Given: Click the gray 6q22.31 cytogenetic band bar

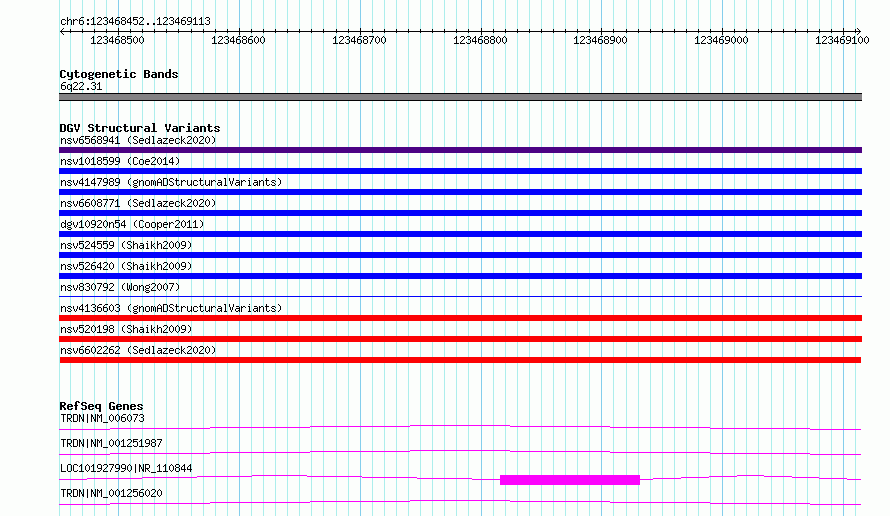Looking at the screenshot, I should pos(460,97).
